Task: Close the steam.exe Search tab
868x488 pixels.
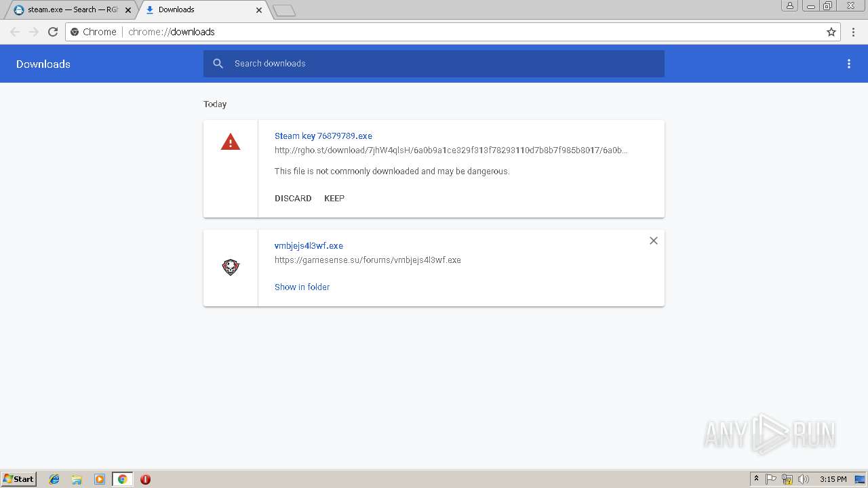Action: click(128, 10)
